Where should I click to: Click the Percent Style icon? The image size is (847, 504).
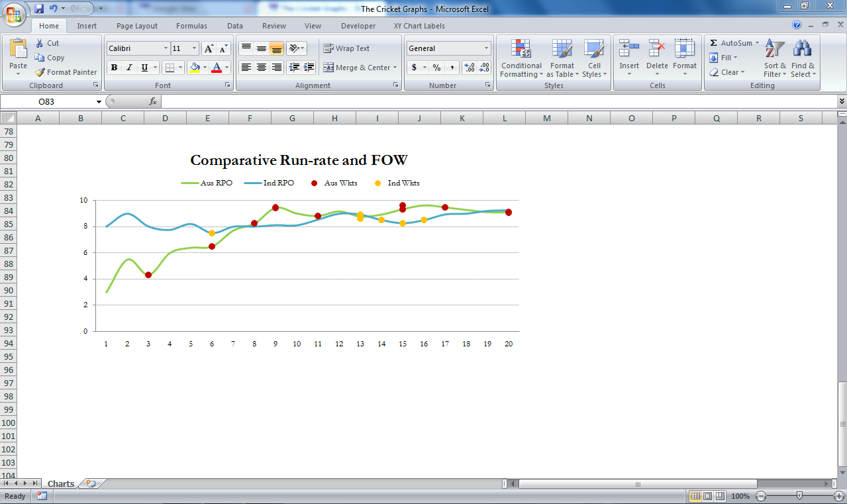click(437, 68)
